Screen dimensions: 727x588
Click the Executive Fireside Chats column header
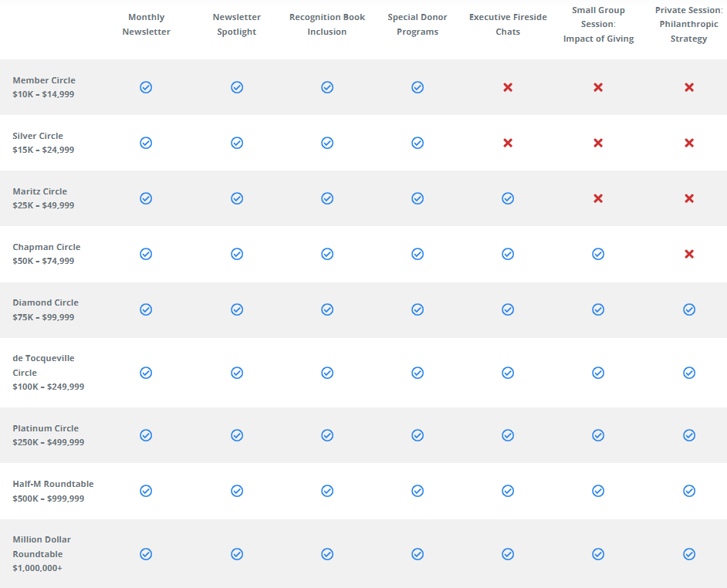click(x=508, y=24)
